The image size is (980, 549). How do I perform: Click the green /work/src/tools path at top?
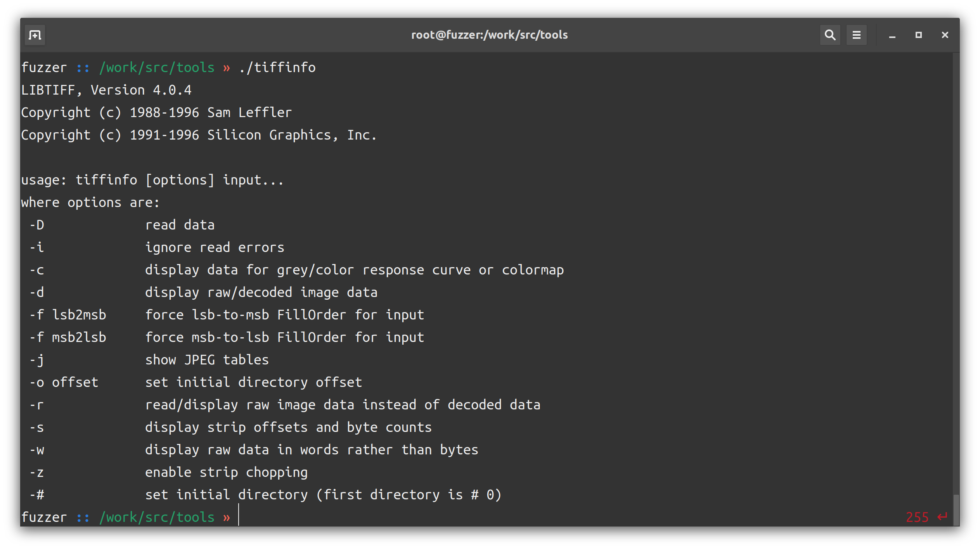click(157, 67)
